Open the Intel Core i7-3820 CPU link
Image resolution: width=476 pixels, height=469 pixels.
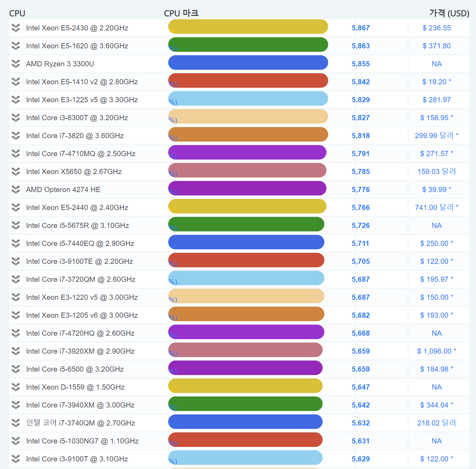click(x=75, y=136)
